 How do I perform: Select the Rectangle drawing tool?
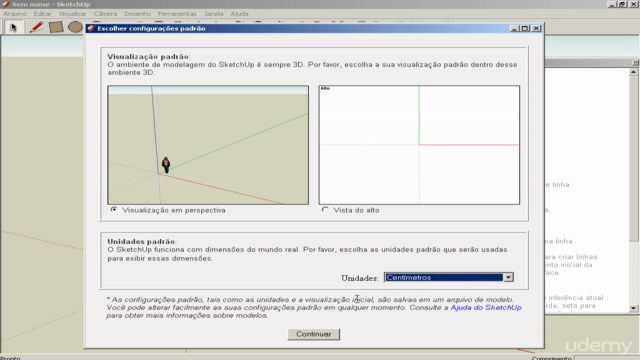(56, 27)
